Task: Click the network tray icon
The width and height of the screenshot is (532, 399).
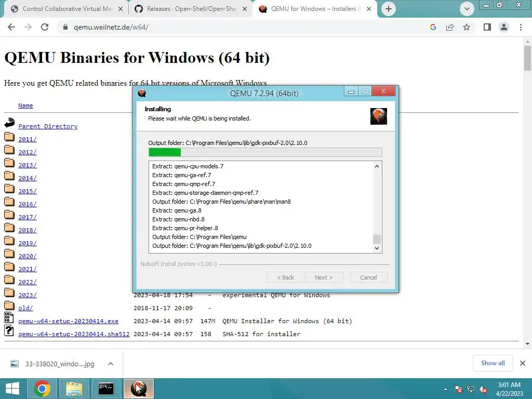Action: (471, 389)
